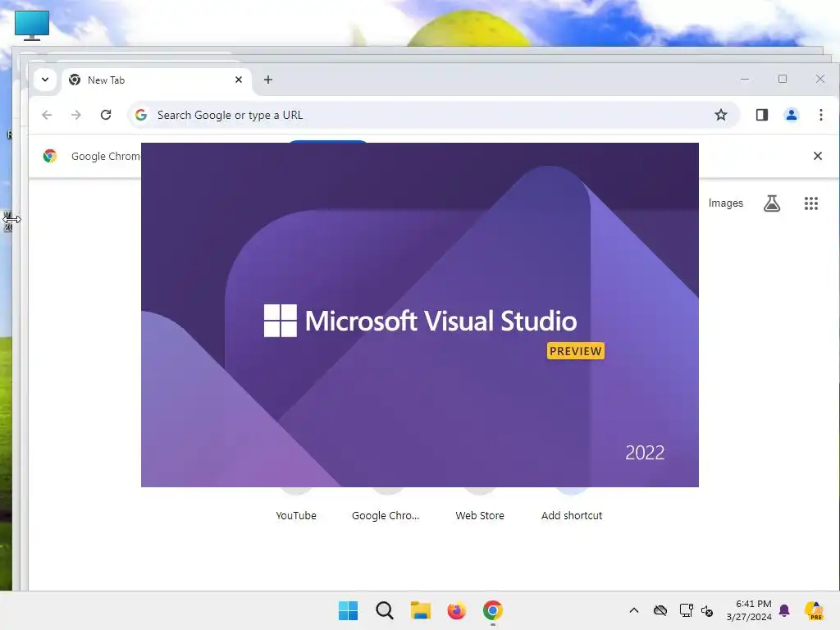
Task: Open Chrome three-dot menu
Action: (x=820, y=115)
